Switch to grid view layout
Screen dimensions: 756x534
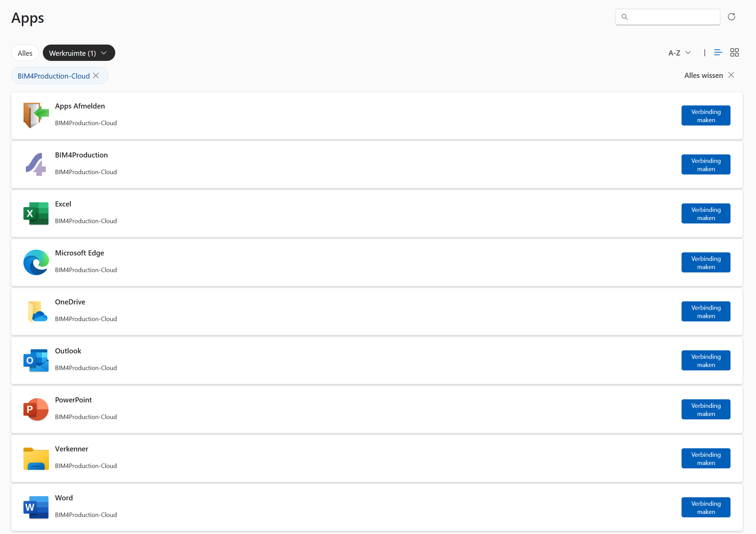point(735,52)
